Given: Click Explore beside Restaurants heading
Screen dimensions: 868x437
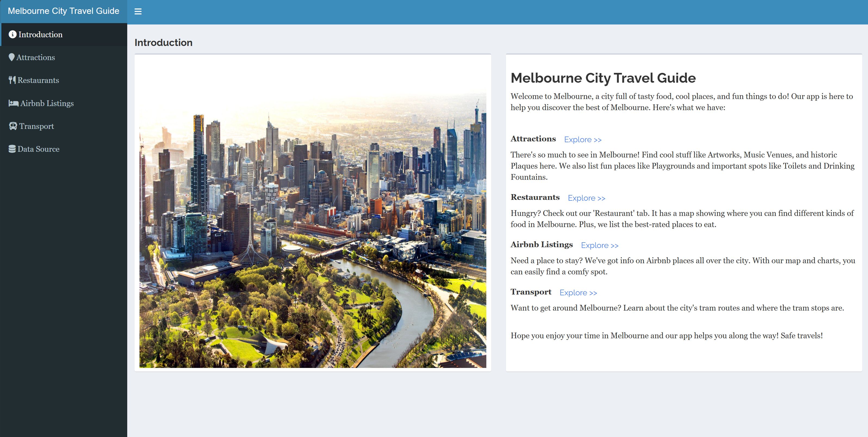Looking at the screenshot, I should click(586, 198).
